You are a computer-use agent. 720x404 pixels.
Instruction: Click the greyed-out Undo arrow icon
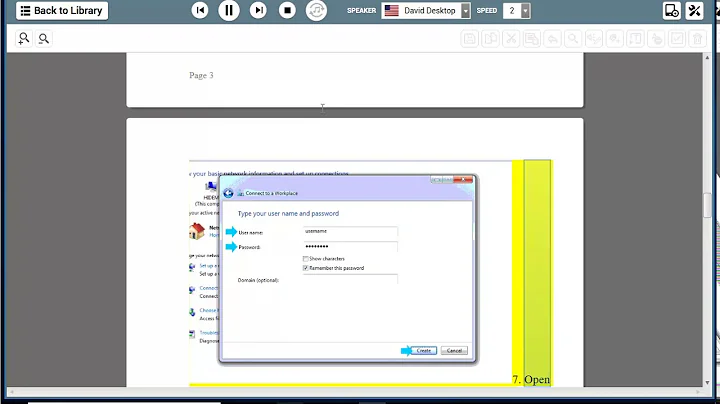(552, 39)
